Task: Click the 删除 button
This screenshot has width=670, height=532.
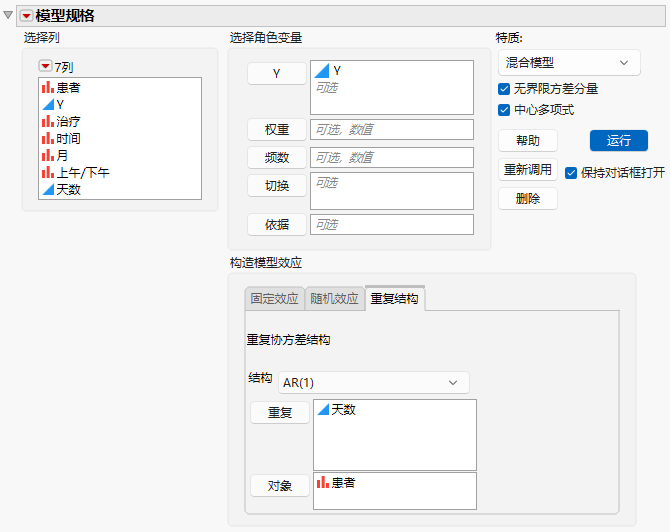Action: pos(528,199)
